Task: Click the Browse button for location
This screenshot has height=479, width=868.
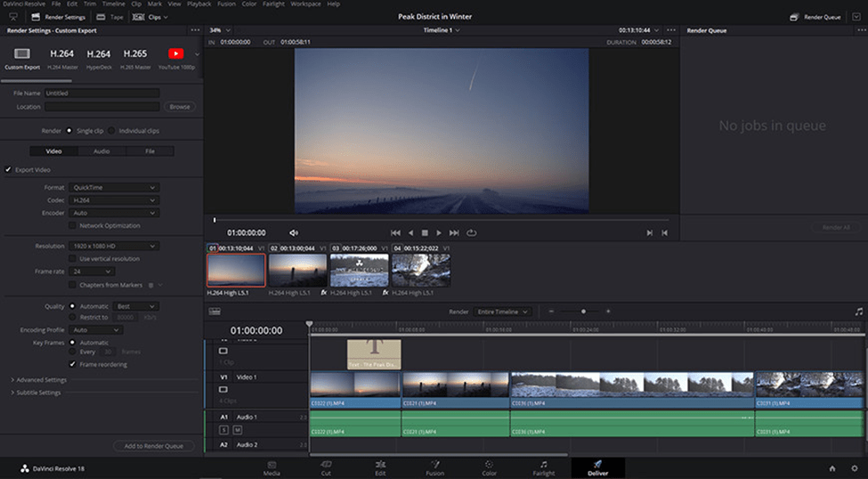Action: point(179,107)
